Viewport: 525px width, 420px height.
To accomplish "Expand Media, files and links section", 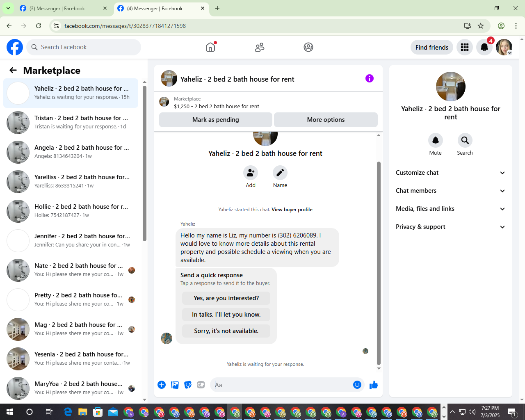I will (x=450, y=209).
